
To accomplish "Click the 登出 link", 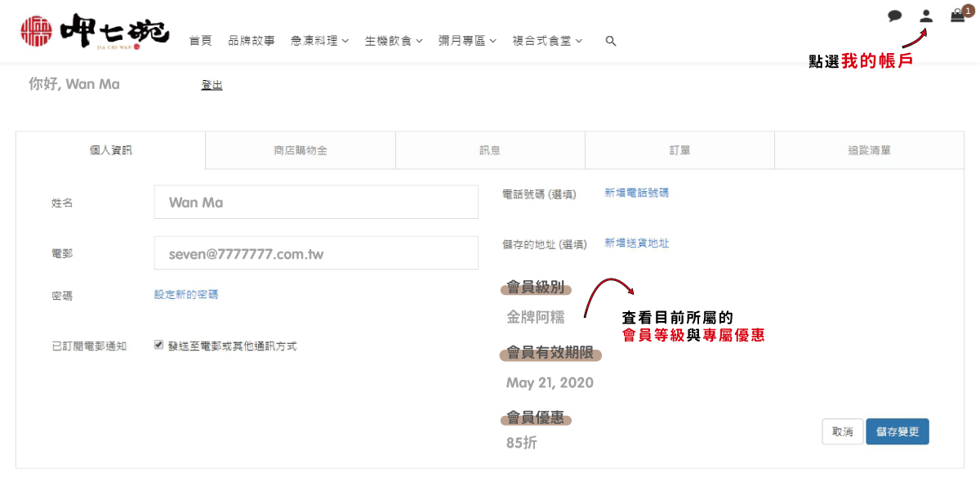I will pyautogui.click(x=212, y=83).
